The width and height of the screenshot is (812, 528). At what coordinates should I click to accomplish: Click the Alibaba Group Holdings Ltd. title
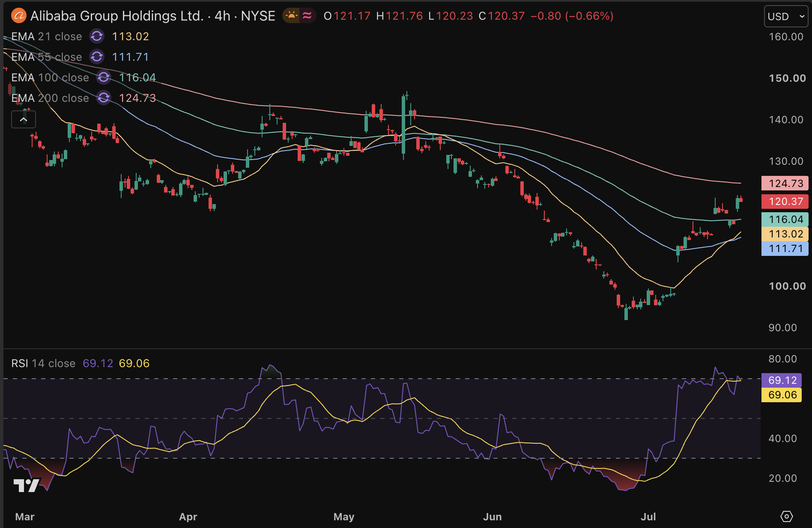click(x=117, y=16)
